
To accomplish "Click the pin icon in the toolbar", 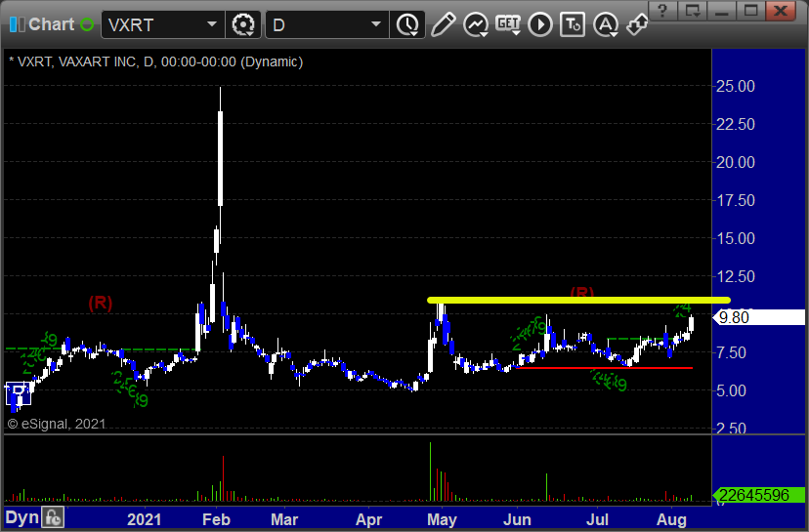I will click(x=637, y=24).
